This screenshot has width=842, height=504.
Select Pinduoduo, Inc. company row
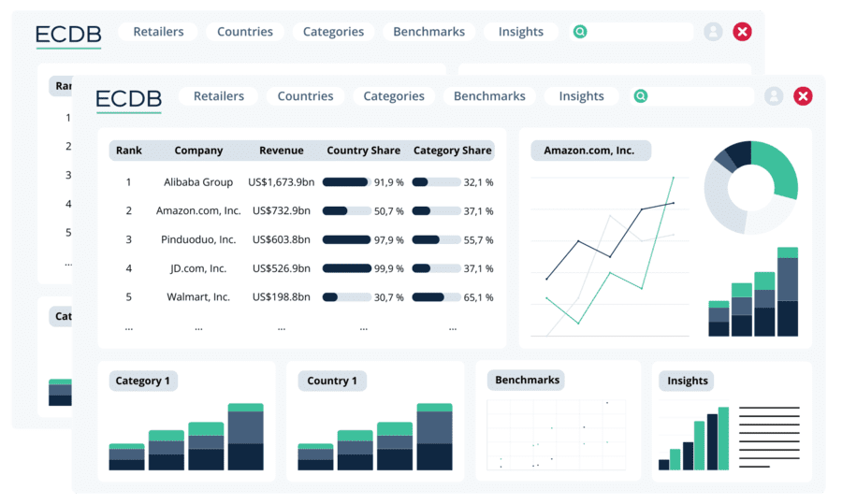[198, 239]
